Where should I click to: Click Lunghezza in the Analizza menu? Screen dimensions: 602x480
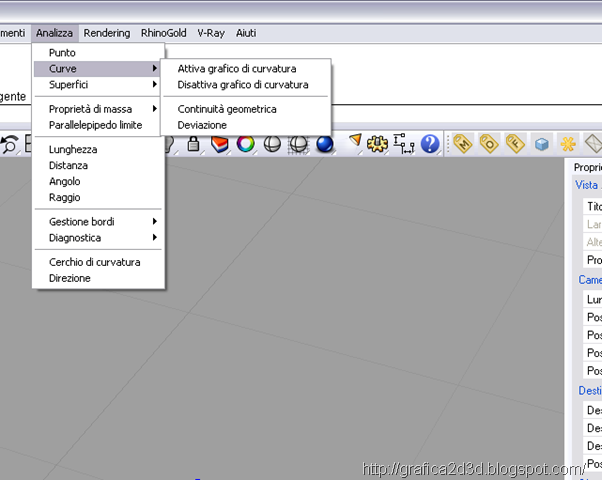click(x=73, y=149)
